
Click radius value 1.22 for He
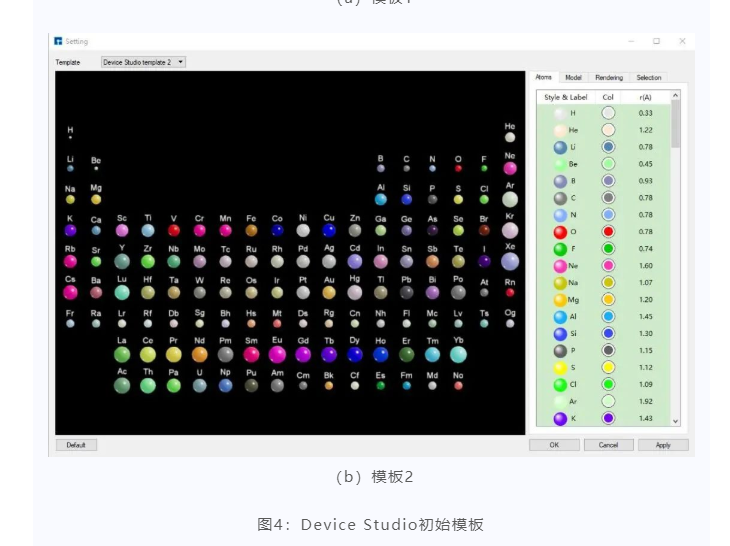(x=645, y=130)
